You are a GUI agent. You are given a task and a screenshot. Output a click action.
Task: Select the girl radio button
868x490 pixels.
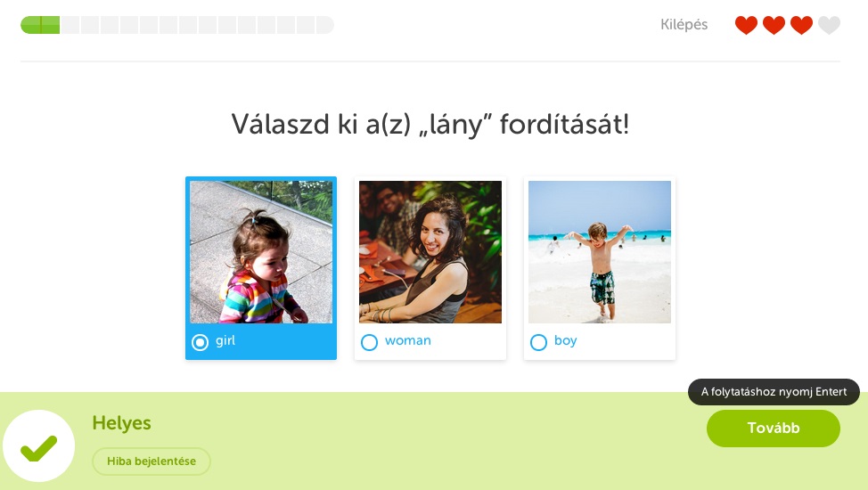pos(200,342)
